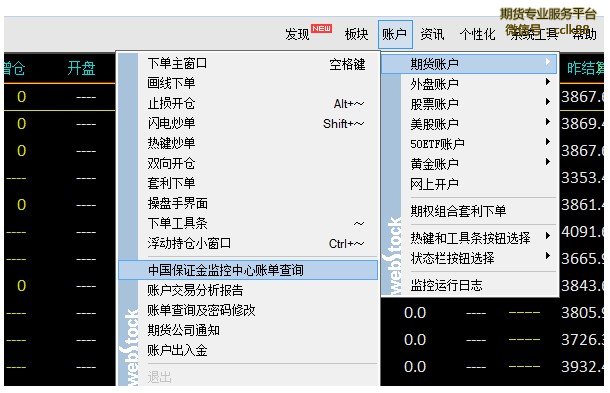Expand the 外盘账户 submenu arrow
The height and width of the screenshot is (393, 610).
pos(548,82)
